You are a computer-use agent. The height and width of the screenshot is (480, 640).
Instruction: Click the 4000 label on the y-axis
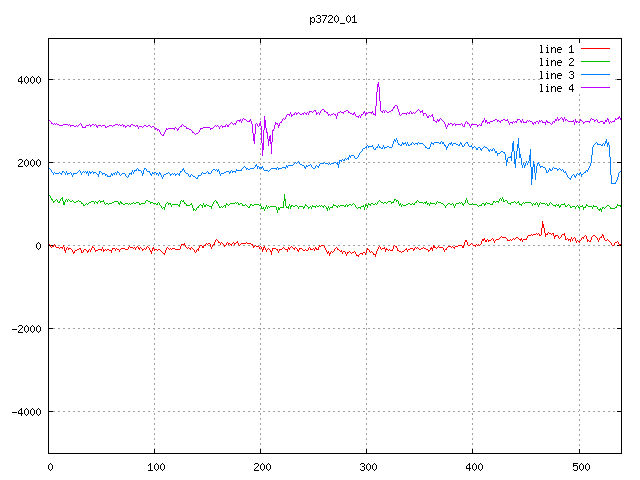coord(28,80)
